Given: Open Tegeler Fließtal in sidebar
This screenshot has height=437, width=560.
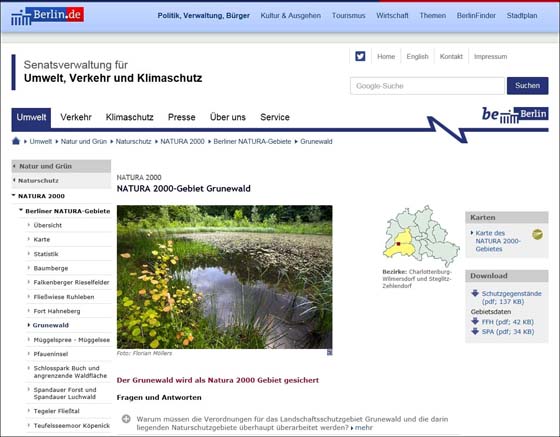Looking at the screenshot, I should [56, 411].
